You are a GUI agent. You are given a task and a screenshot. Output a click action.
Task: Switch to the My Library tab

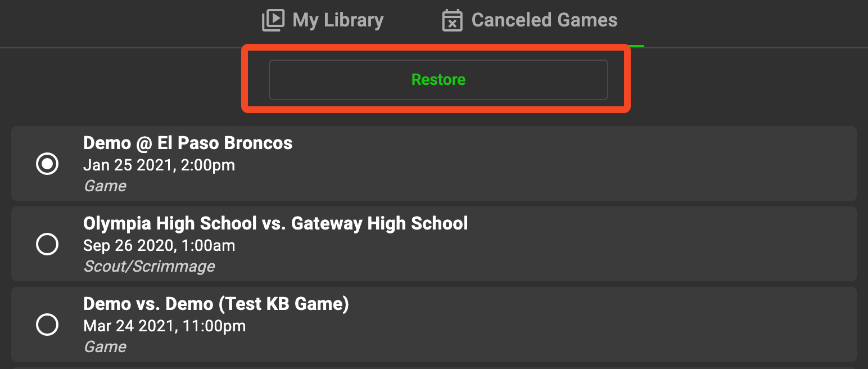coord(323,20)
